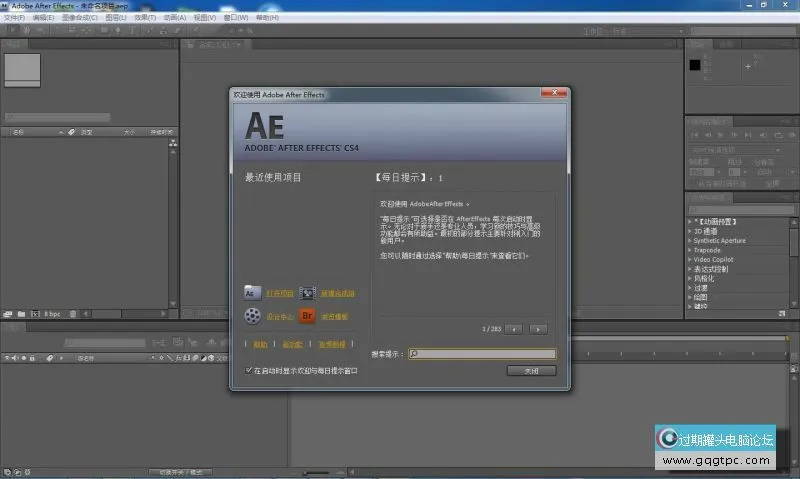Toggle the From Current Time checkbox

click(692, 184)
